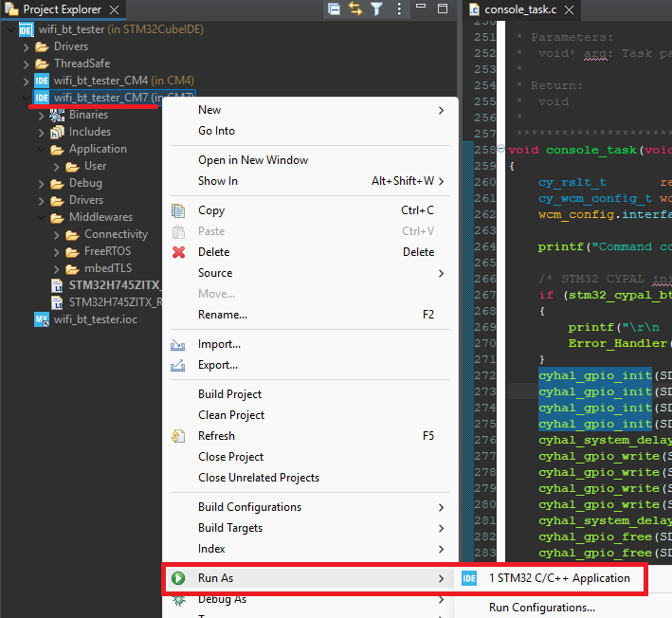Expand the Drivers folder under wifi_bt_tester
Screen dimensions: 672x618
(27, 46)
